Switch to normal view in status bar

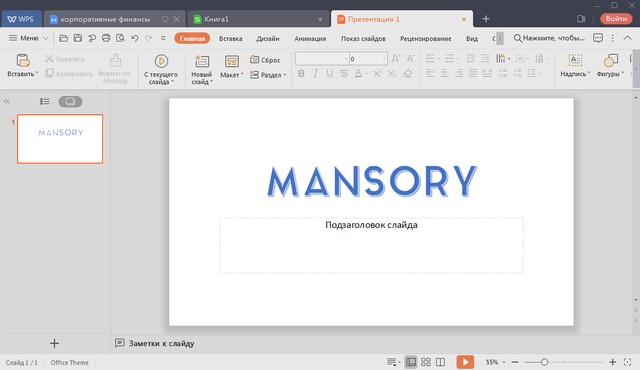(x=411, y=362)
